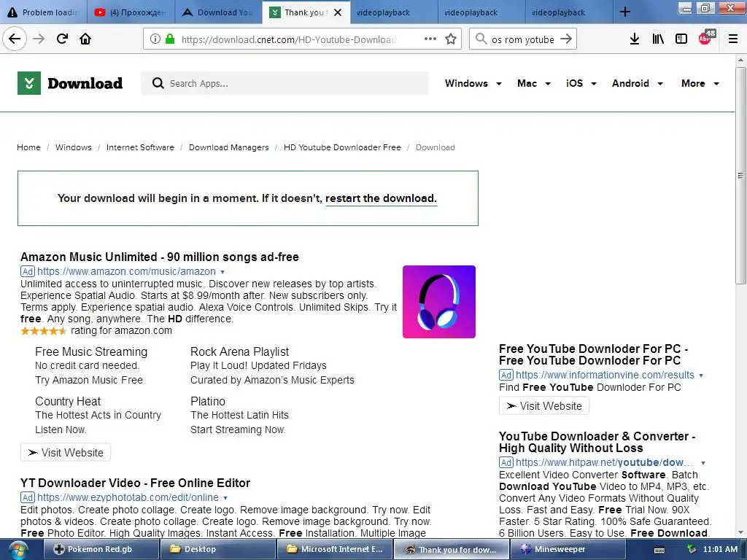747x560 pixels.
Task: Open Internet Software breadcrumb
Action: point(140,147)
